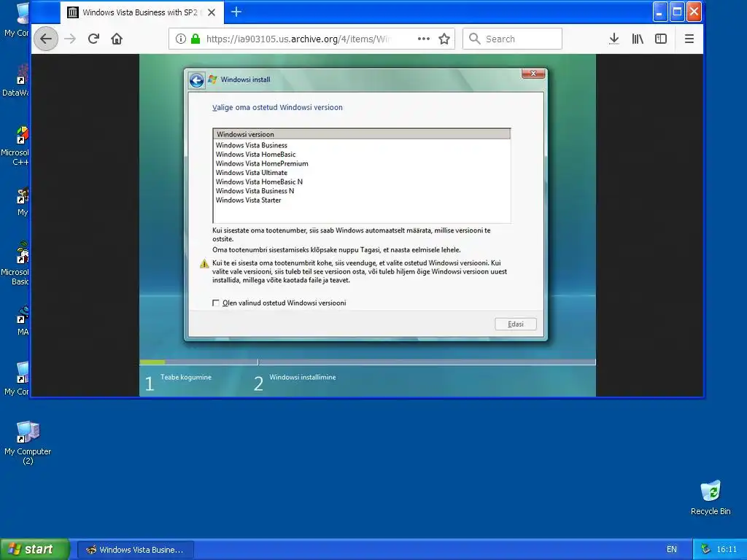Close the Windowsi install dialog
Screen dimensions: 747x560
coord(533,74)
